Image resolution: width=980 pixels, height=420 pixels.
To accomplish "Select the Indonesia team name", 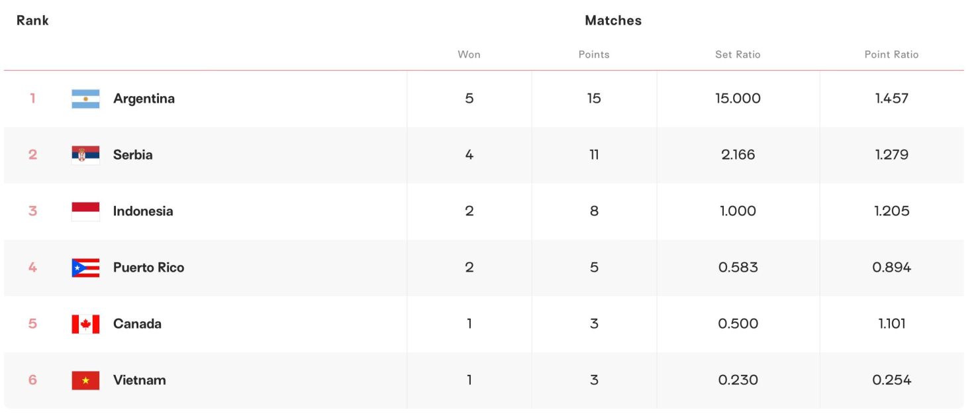I will point(143,211).
